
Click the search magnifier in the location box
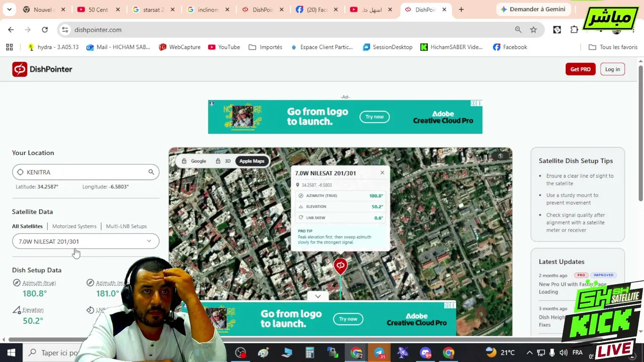[151, 172]
